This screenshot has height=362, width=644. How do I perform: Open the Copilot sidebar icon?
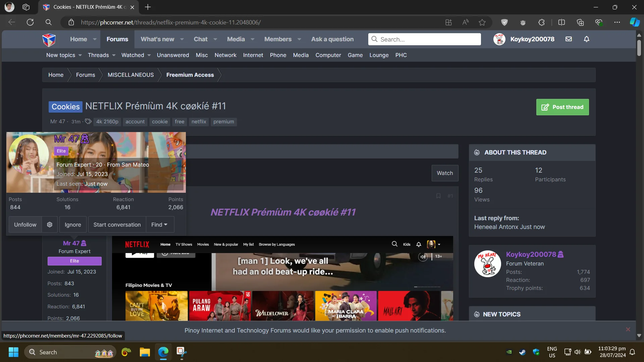point(635,22)
